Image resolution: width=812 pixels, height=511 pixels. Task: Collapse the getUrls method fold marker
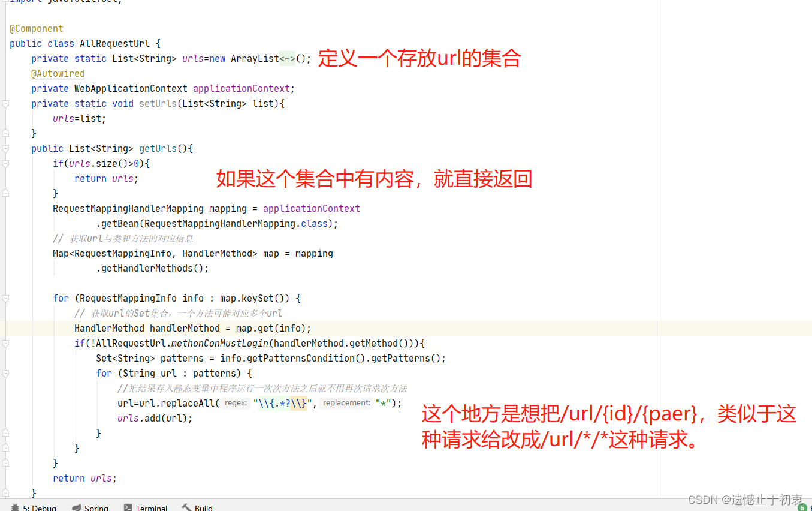tap(5, 149)
